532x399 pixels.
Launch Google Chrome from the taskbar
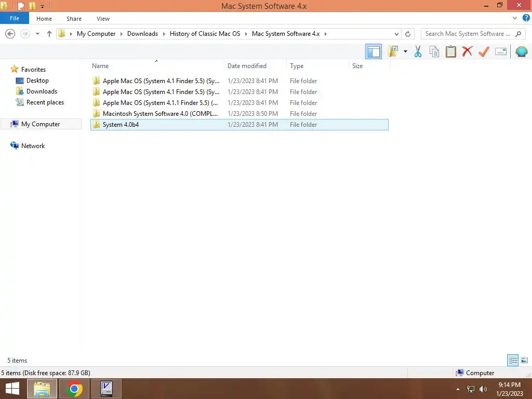74,389
